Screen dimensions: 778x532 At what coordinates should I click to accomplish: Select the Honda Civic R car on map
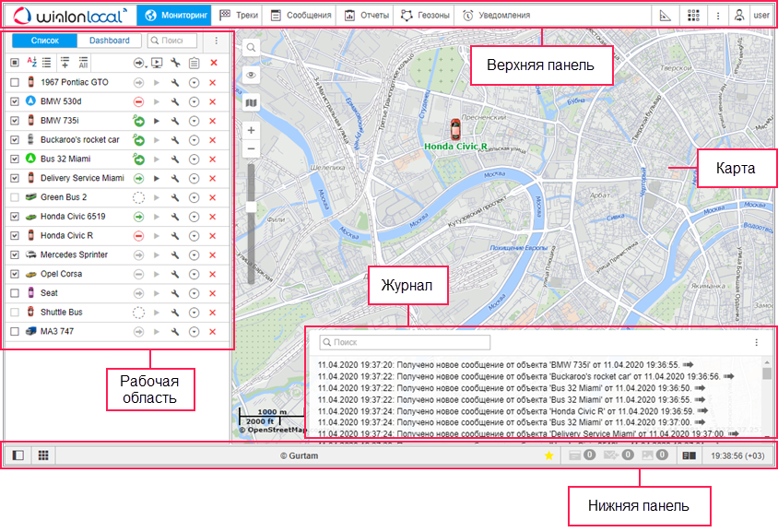point(455,129)
